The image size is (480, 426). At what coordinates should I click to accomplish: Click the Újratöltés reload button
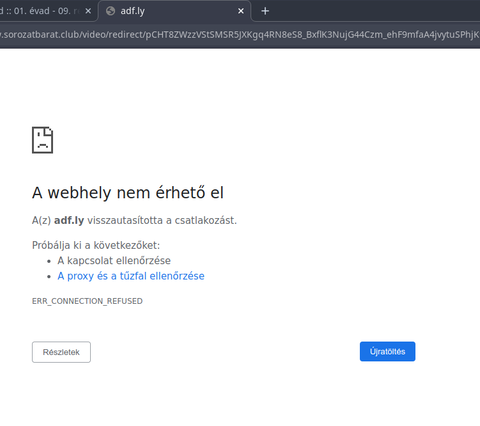tap(387, 351)
